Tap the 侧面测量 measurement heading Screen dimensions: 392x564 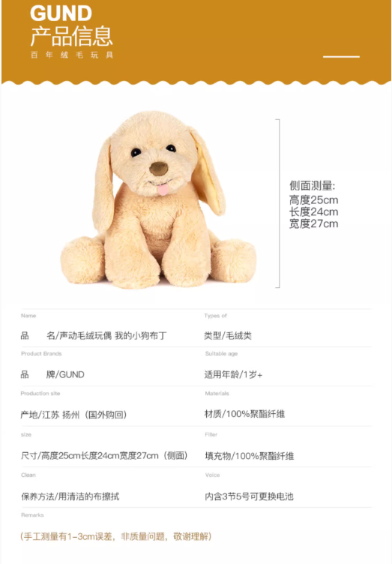pyautogui.click(x=312, y=185)
